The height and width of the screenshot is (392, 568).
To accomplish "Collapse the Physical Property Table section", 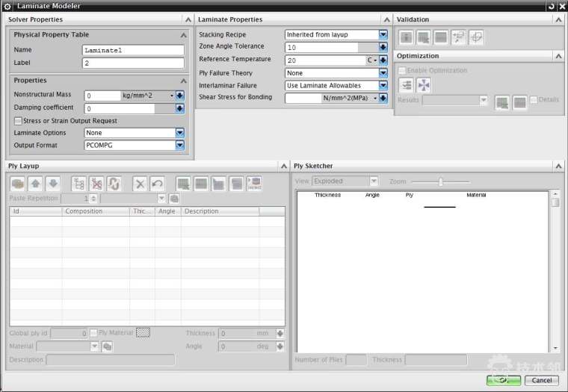I will (183, 35).
